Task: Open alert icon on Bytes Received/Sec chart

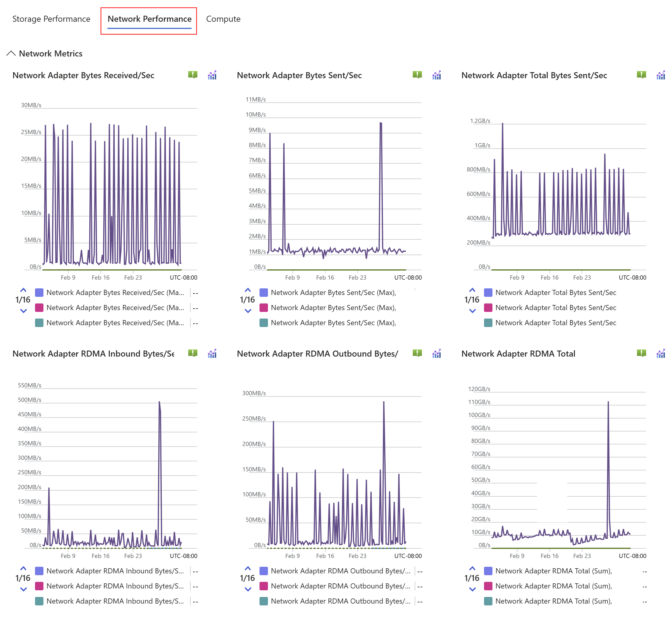Action: (x=193, y=75)
